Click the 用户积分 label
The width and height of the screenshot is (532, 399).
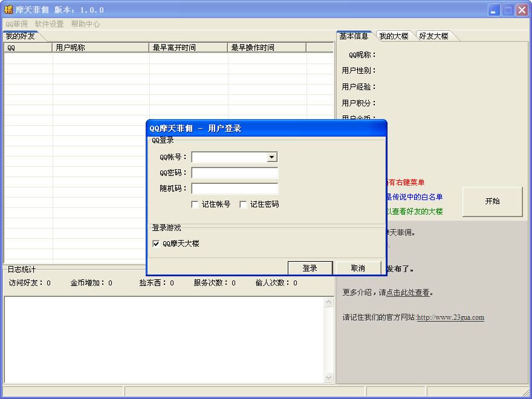358,103
